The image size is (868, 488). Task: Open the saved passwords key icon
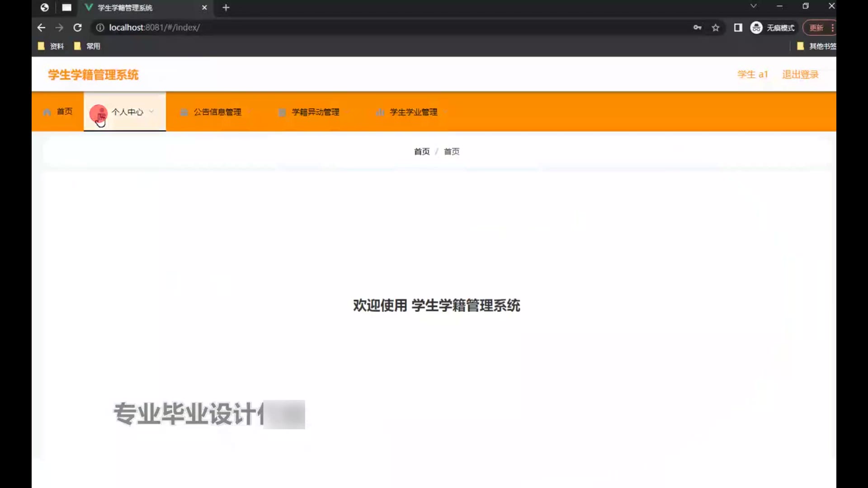click(x=697, y=28)
